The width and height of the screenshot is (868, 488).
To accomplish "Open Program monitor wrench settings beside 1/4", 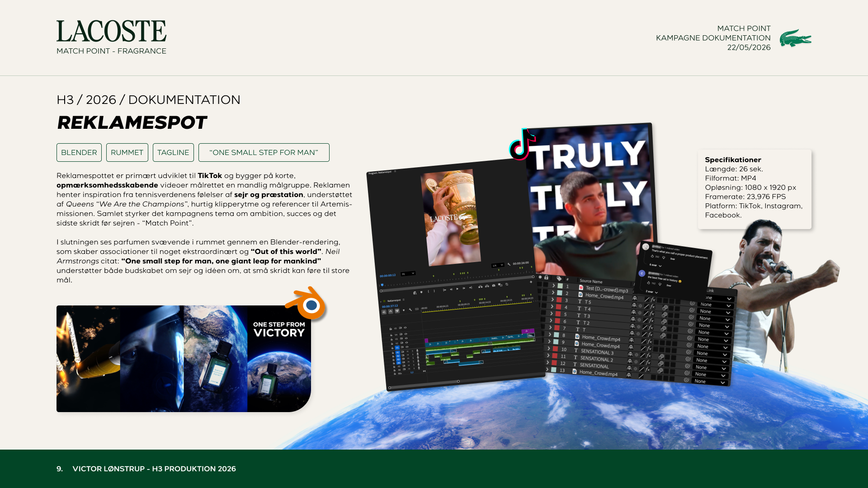I will tap(509, 264).
